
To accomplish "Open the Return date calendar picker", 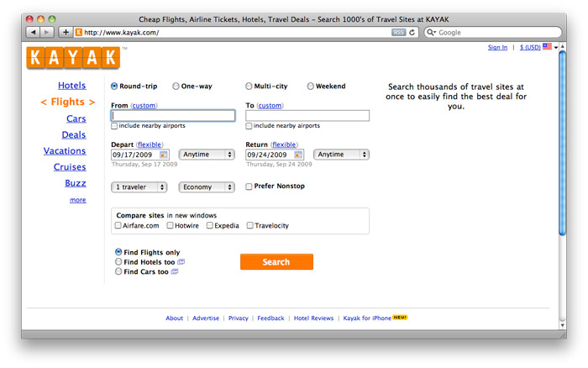I will [298, 155].
